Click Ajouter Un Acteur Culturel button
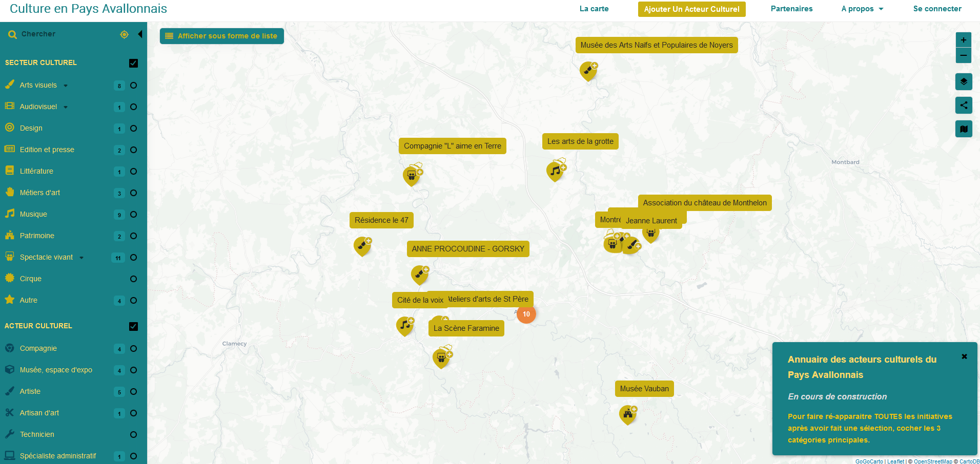The image size is (980, 464). point(691,9)
